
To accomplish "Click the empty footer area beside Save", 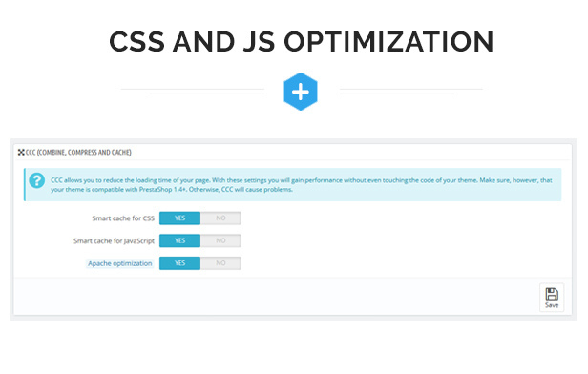I will pyautogui.click(x=277, y=297).
